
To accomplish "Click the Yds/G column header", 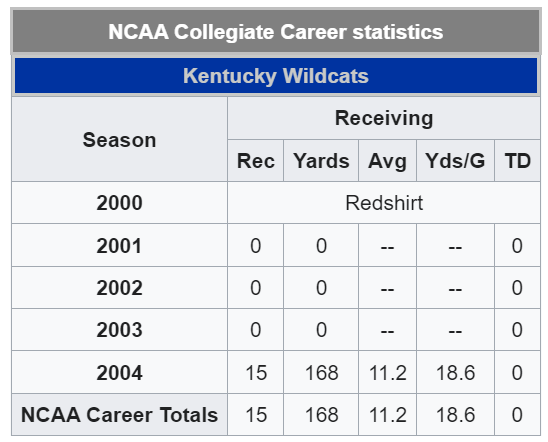I will (455, 161).
